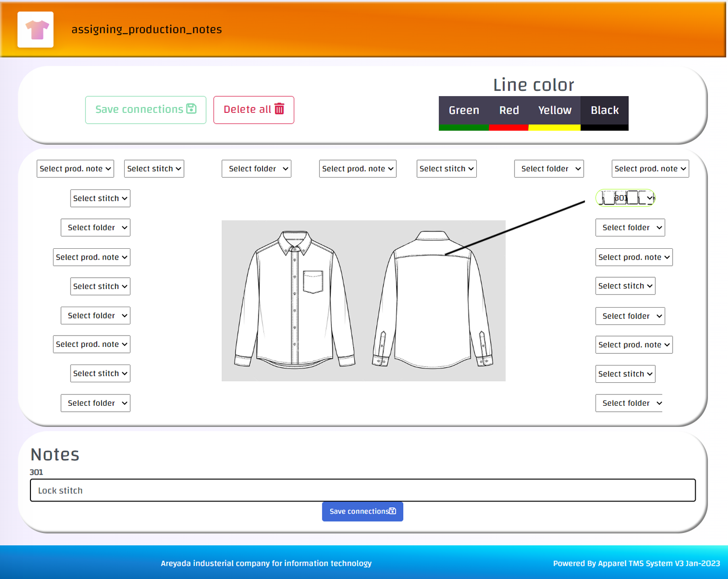728x579 pixels.
Task: Open the top-right corner Select prod. note dropdown
Action: coord(650,169)
